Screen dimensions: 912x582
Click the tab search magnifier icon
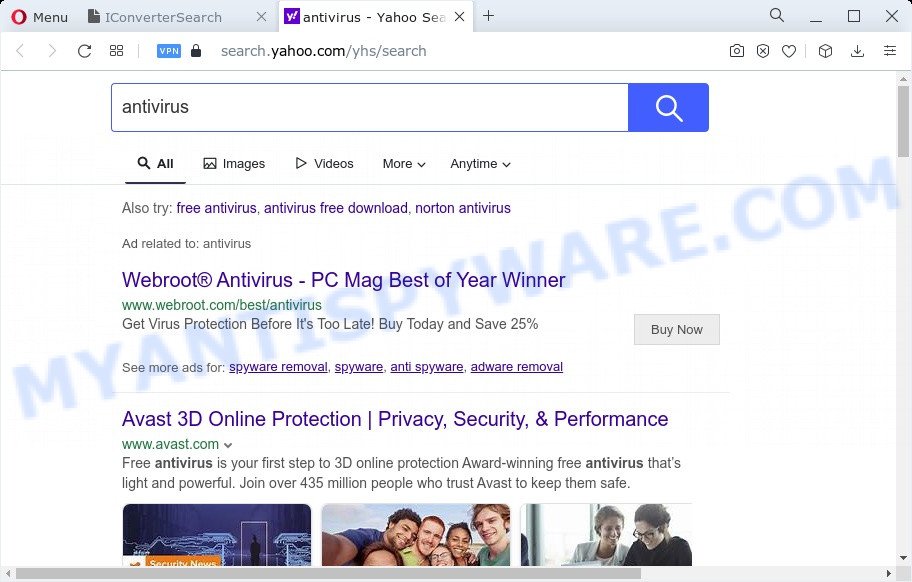(777, 16)
